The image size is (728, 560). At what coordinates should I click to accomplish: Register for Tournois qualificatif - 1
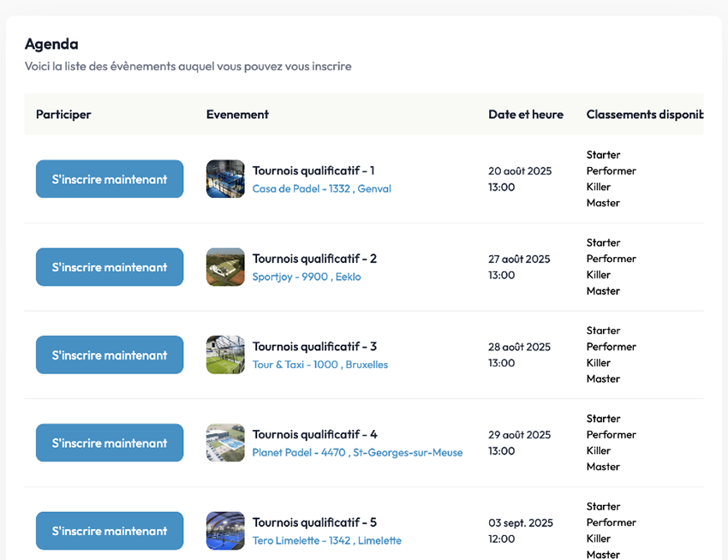click(x=110, y=179)
